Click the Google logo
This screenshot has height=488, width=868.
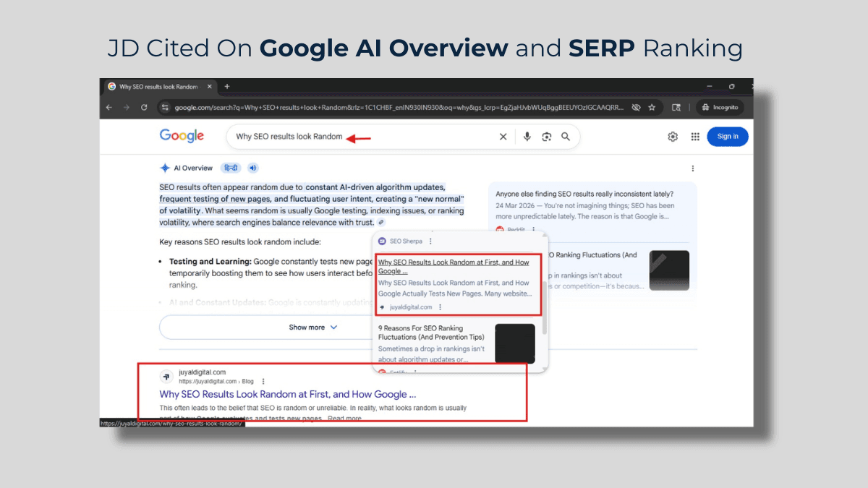tap(182, 136)
